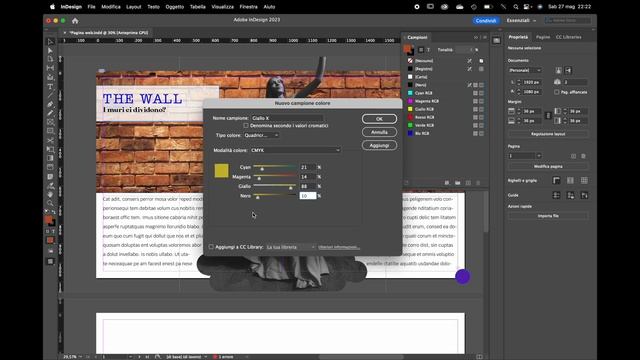
Task: Enable Aggiungi a CC Library checkbox
Action: (x=211, y=247)
